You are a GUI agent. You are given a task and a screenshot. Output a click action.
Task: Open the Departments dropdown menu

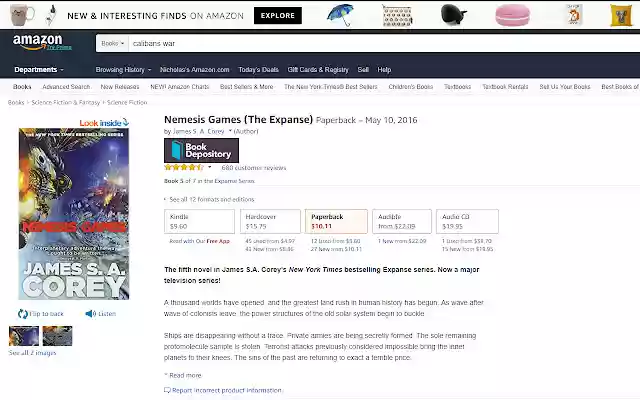coord(39,69)
